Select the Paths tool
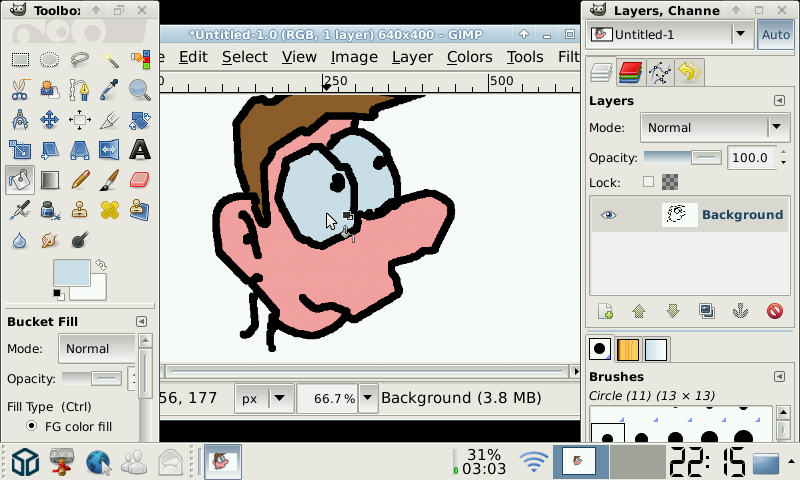 click(x=80, y=90)
